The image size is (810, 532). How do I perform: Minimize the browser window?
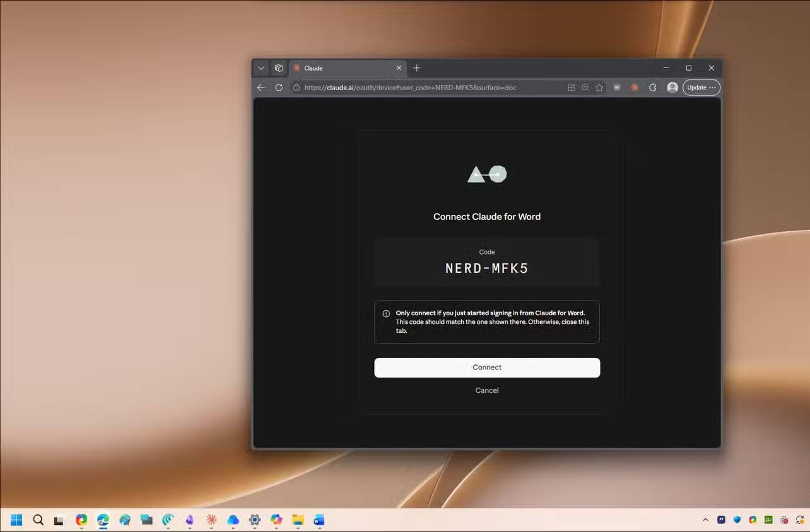coord(666,67)
